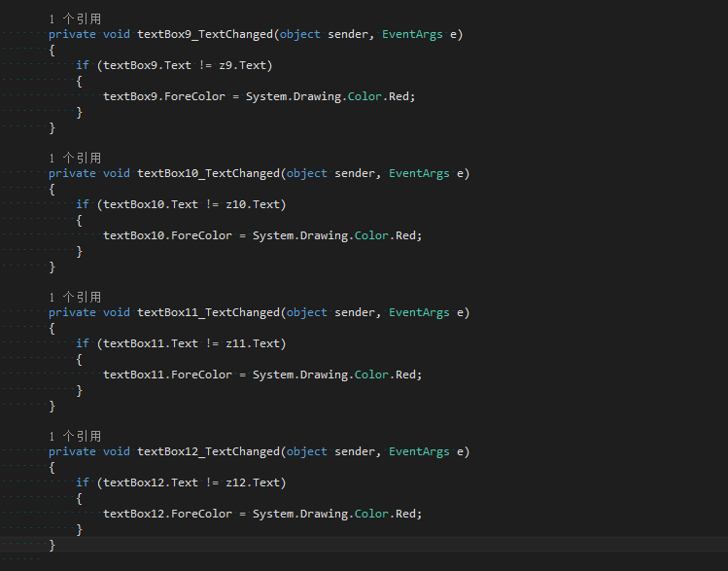Viewport: 728px width, 571px height.
Task: Click the if condition textBox10.Text != z10.Text
Action: 191,204
